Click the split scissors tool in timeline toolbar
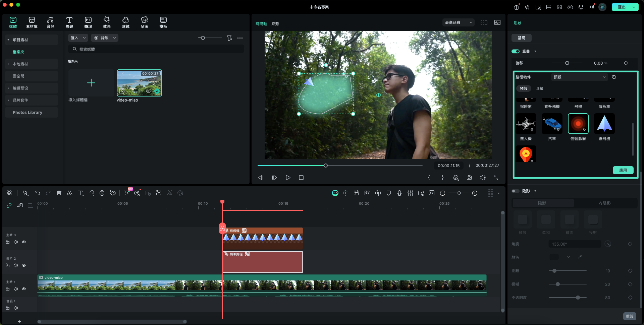644x325 pixels. click(69, 193)
